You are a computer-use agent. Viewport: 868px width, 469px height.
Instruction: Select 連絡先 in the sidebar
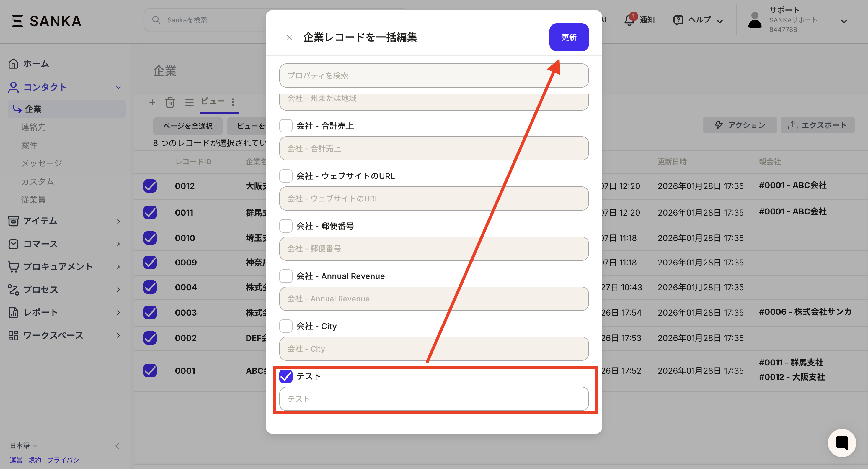[34, 127]
